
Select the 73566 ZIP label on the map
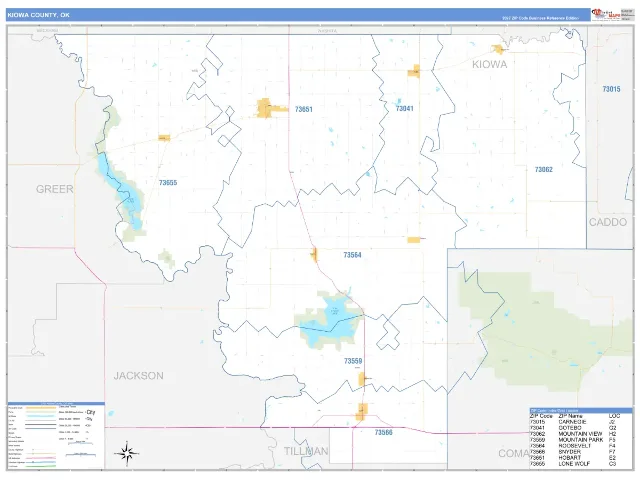coord(384,433)
